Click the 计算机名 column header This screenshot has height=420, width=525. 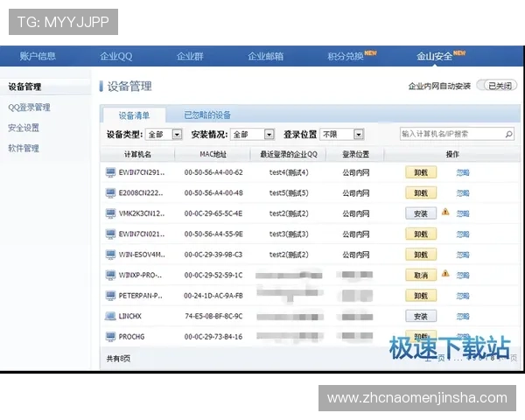pos(137,154)
